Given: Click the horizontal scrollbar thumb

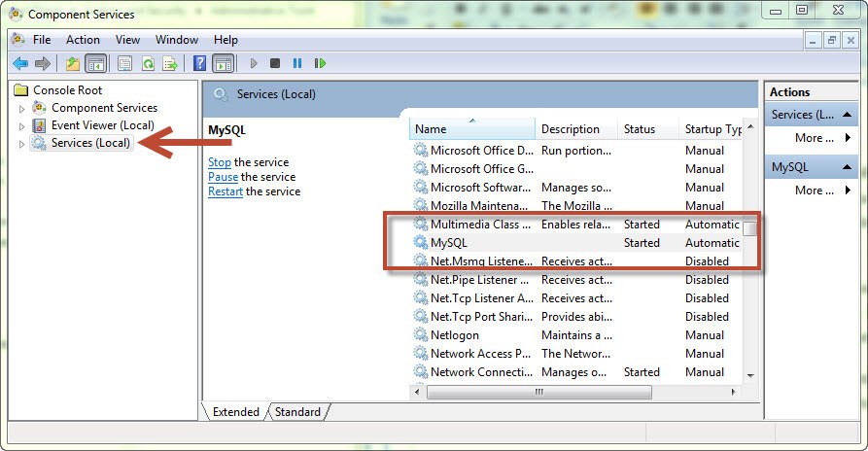Looking at the screenshot, I should [x=539, y=392].
